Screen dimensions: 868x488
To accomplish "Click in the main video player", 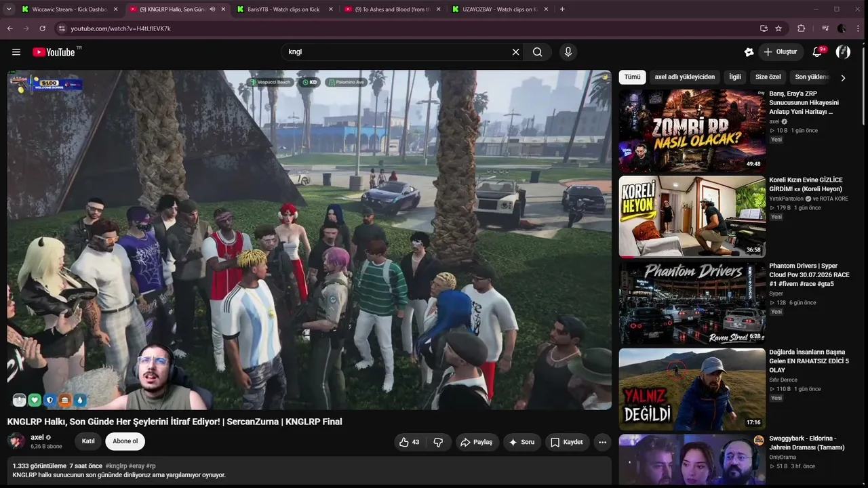I will 309,240.
